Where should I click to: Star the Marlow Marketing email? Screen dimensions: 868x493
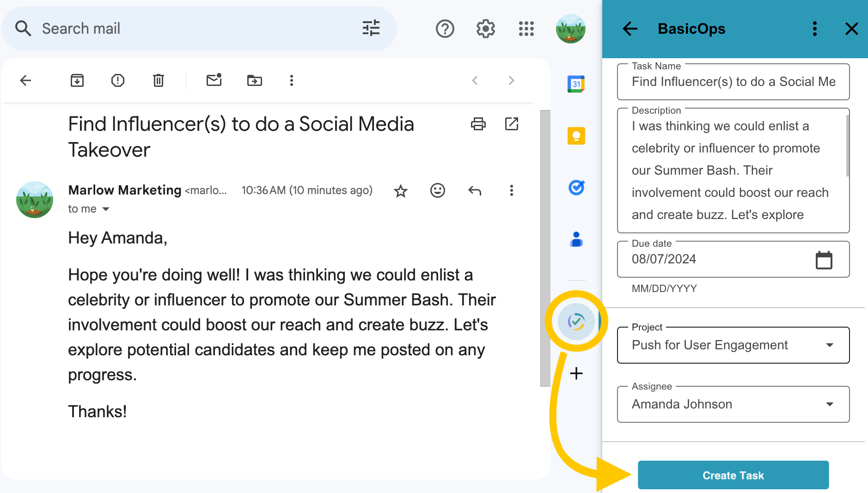tap(400, 190)
